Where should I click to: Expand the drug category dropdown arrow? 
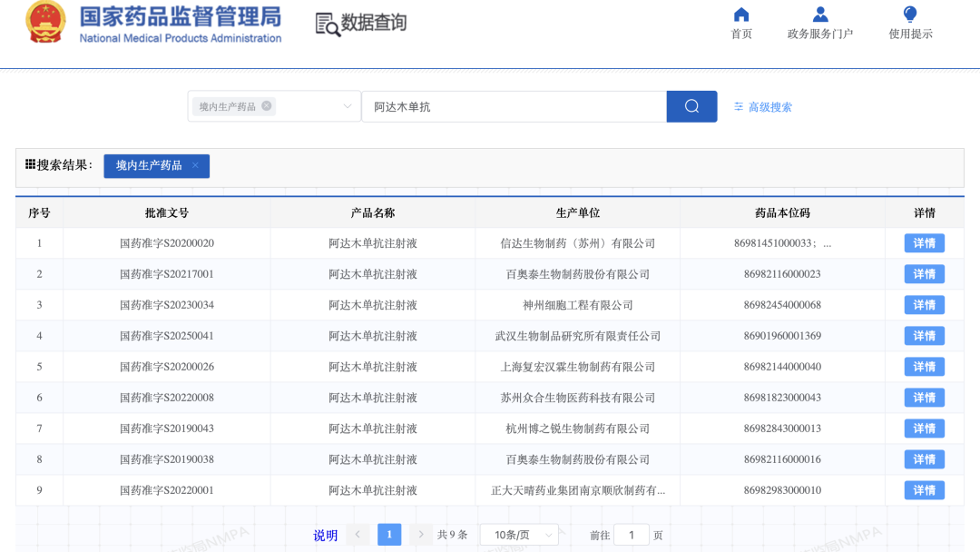tap(348, 106)
